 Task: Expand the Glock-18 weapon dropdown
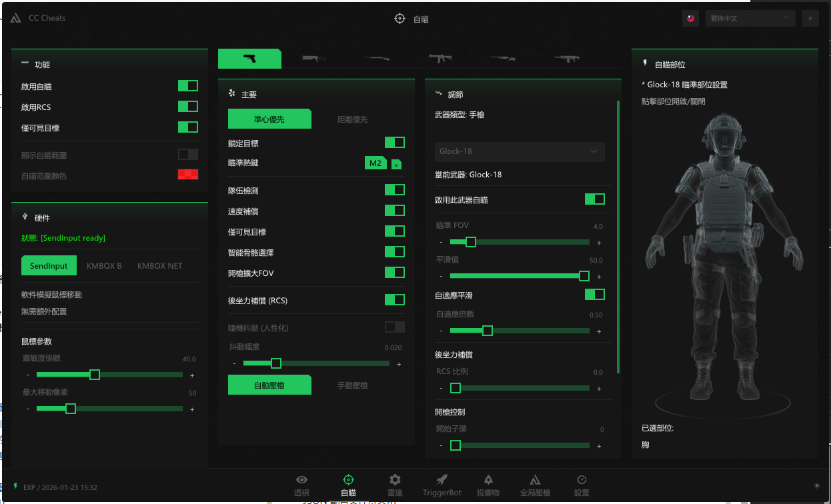click(x=520, y=151)
